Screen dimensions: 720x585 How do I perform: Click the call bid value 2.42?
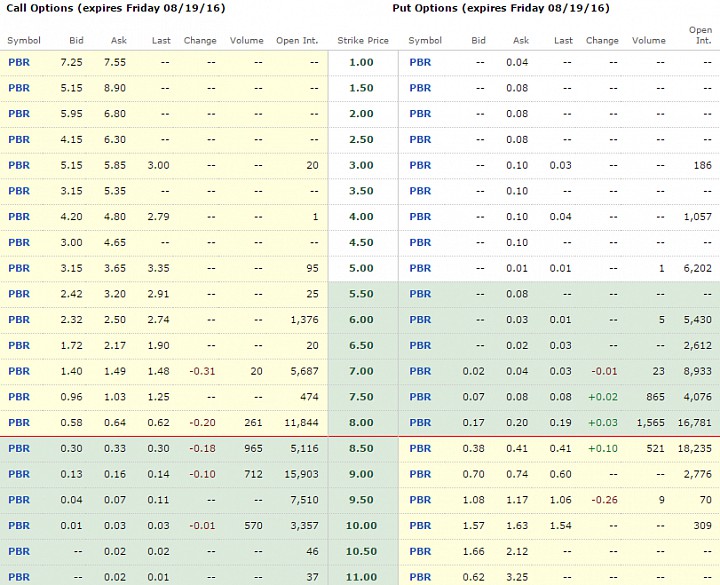(71, 294)
